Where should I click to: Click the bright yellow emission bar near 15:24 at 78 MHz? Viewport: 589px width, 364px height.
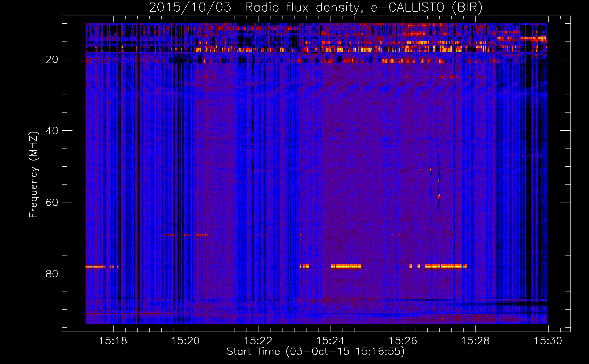coord(346,266)
